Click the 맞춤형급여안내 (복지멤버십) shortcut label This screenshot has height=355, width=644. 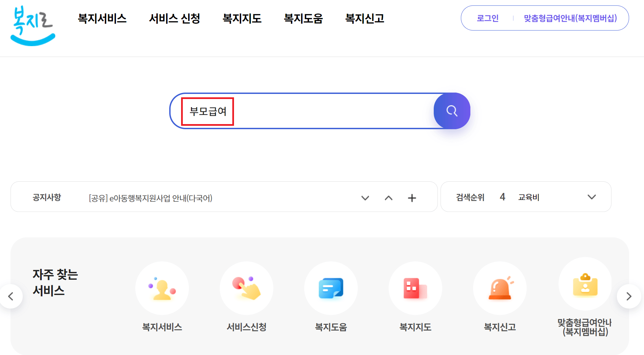tap(585, 327)
